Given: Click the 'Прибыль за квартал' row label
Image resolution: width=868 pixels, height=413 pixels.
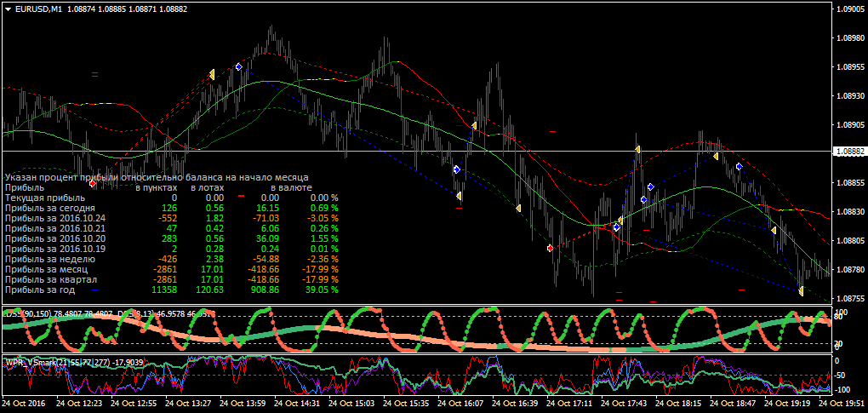Looking at the screenshot, I should [51, 279].
